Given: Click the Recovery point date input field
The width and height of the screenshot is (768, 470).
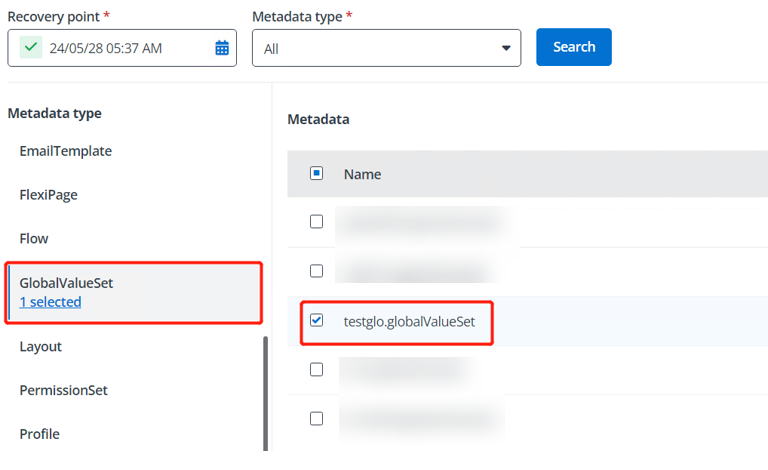Looking at the screenshot, I should tap(120, 48).
